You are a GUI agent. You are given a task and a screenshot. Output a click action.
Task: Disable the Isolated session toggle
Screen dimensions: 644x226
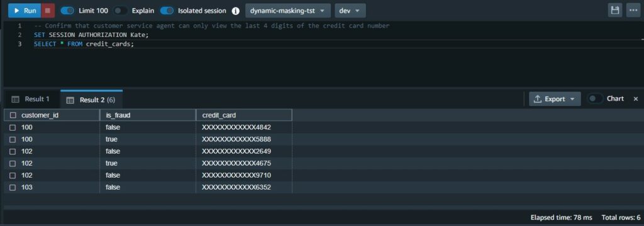(x=167, y=11)
